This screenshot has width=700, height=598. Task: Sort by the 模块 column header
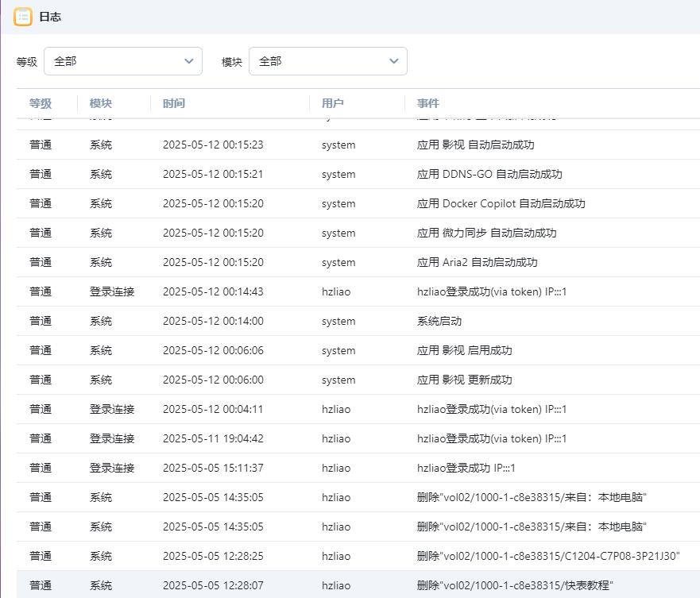point(101,103)
